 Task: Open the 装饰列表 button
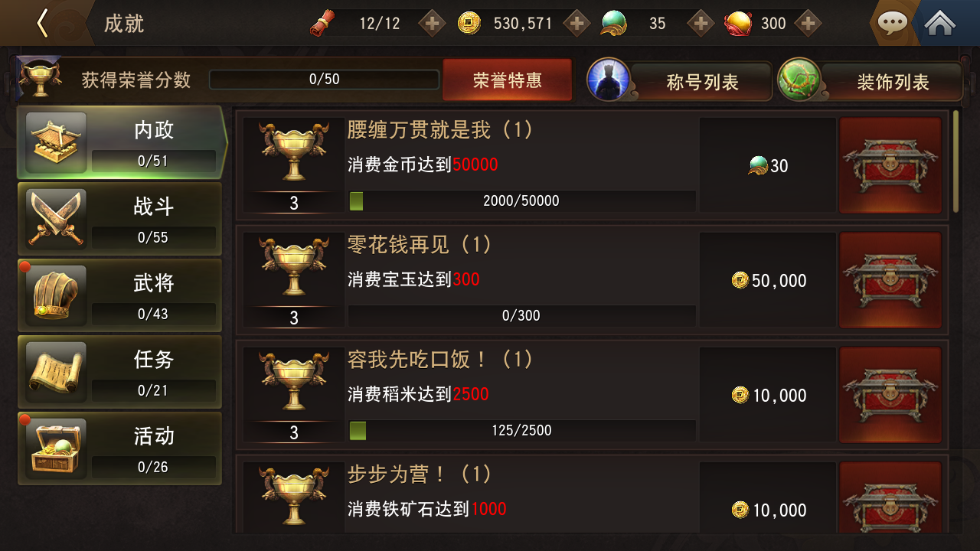click(871, 80)
